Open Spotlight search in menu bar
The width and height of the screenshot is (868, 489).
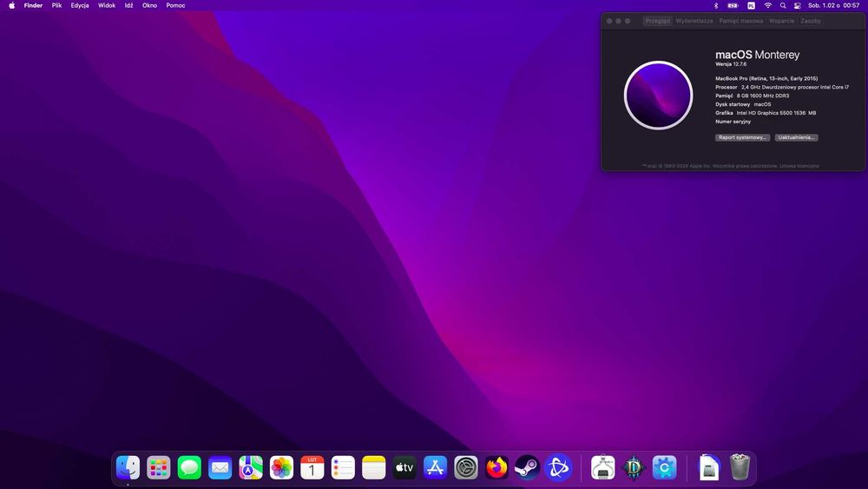click(783, 5)
